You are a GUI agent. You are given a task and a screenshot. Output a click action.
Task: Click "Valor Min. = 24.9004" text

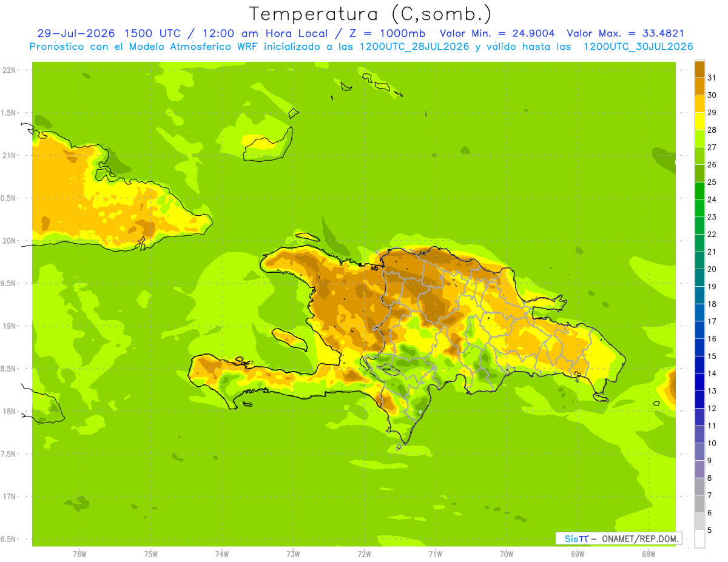497,33
